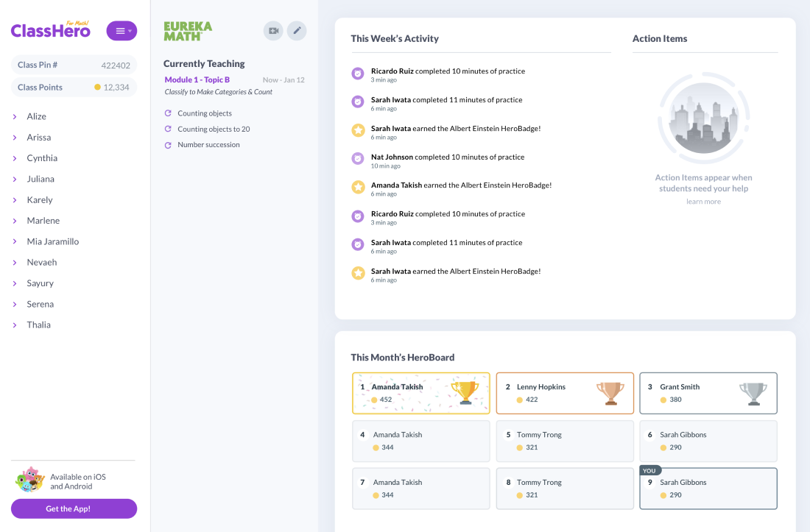Expand Thalia's student row
Screen dimensions: 810x532
(x=15, y=324)
